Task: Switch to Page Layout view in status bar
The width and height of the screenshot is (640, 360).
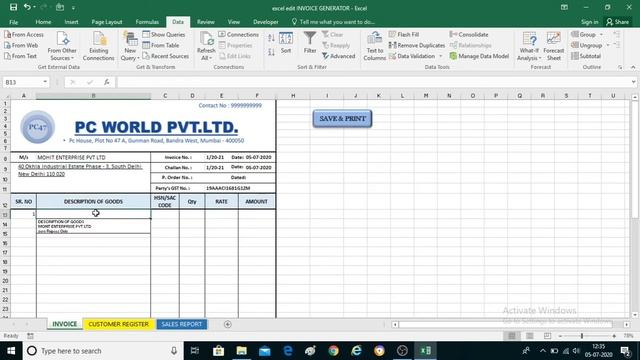Action: tap(530, 336)
